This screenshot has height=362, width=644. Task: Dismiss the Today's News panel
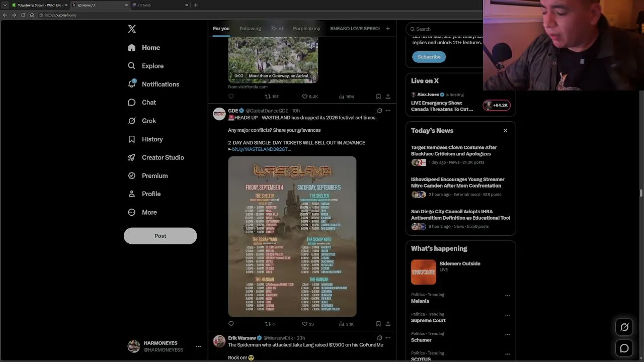coord(505,131)
